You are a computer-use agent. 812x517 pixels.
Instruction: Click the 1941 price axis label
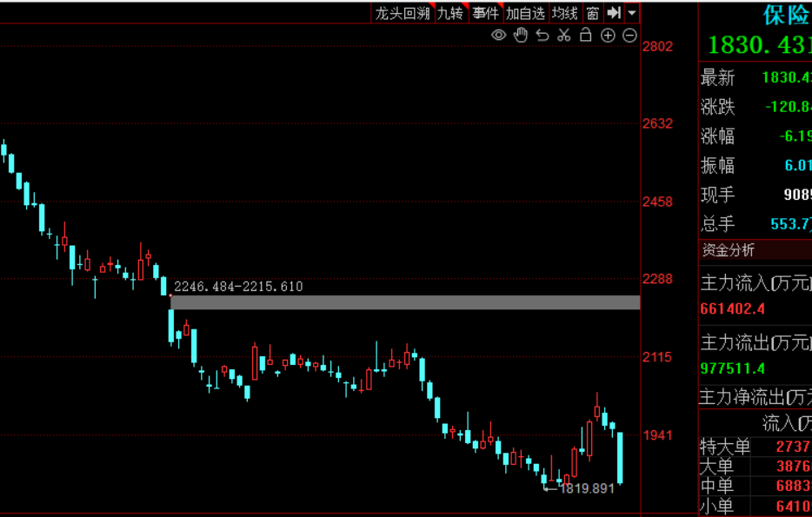coord(657,434)
